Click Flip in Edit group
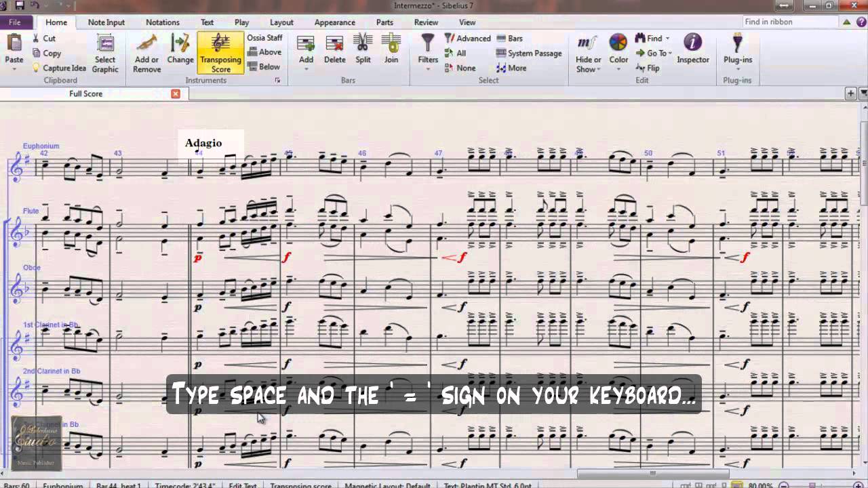Screen dimensions: 868x488 pyautogui.click(x=648, y=68)
